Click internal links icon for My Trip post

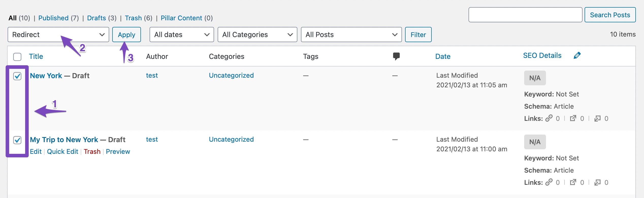tap(549, 182)
